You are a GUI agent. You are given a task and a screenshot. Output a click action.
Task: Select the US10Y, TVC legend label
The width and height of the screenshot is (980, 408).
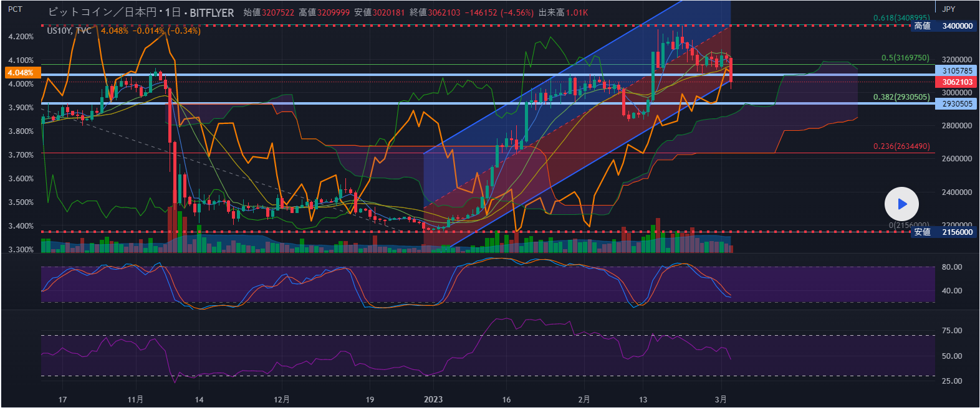pos(69,31)
